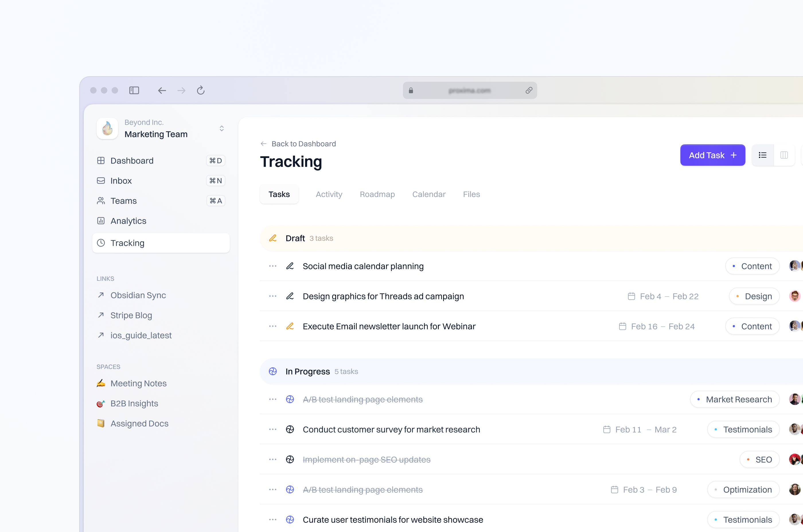The image size is (803, 532).
Task: Switch to list view using the list icon
Action: pos(762,155)
